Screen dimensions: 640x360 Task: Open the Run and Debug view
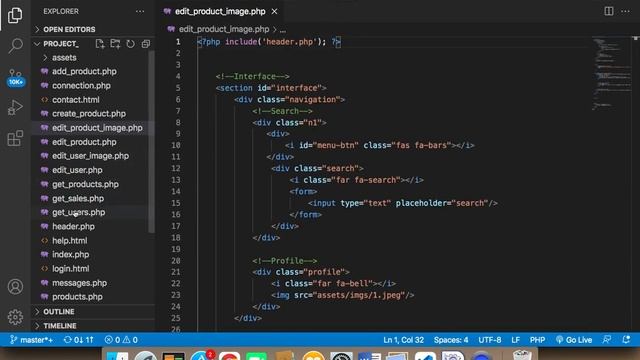click(15, 107)
